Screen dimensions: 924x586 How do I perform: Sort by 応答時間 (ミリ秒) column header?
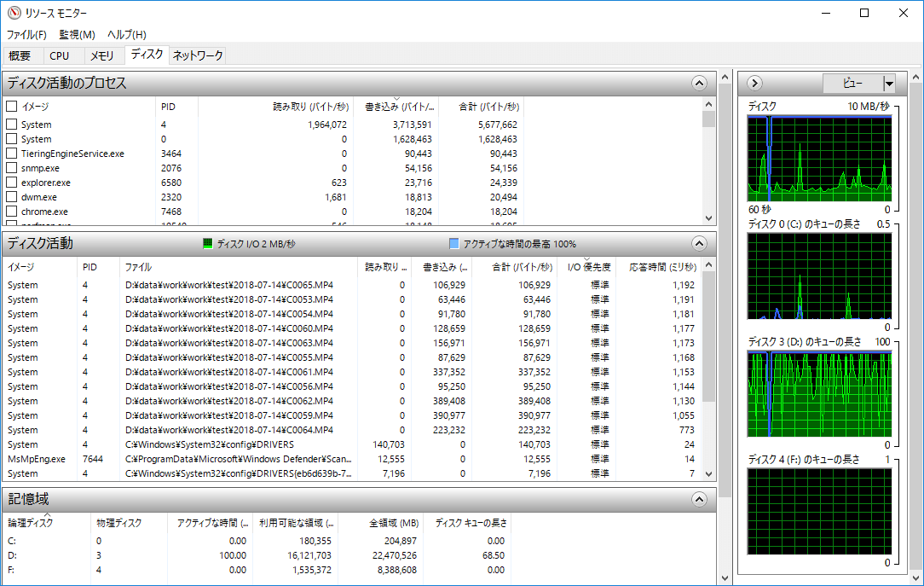(x=655, y=267)
